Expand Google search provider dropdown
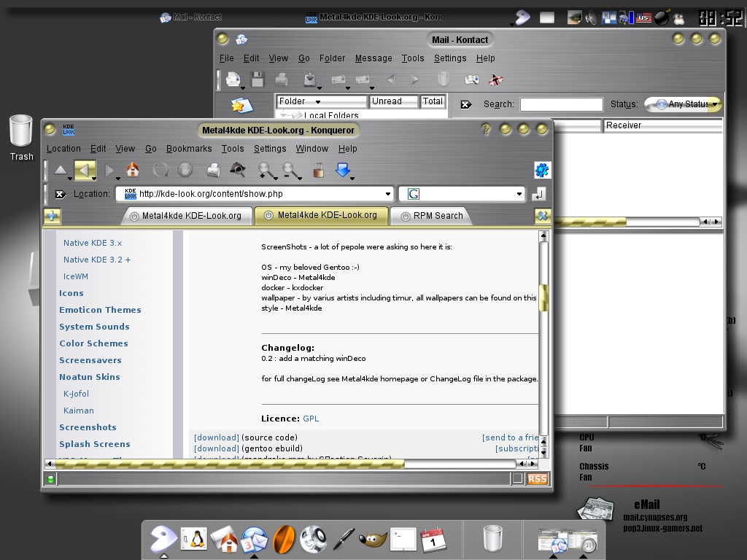 pos(519,194)
